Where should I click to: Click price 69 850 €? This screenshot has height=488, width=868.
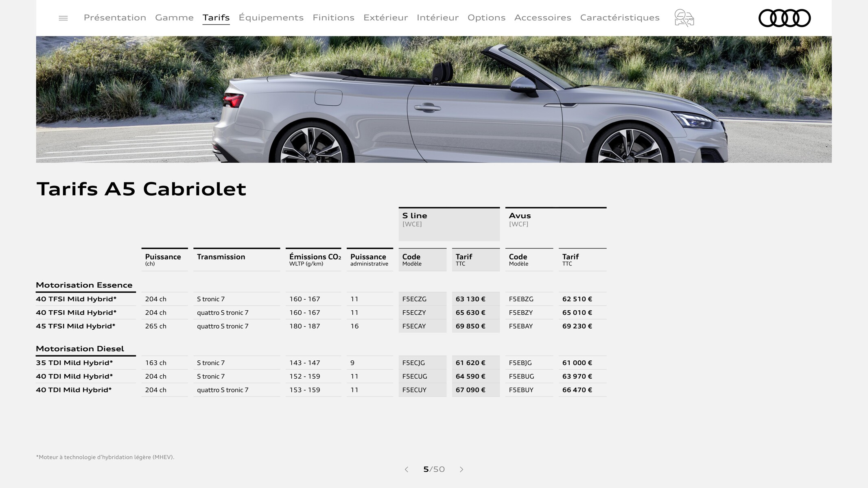coord(470,326)
